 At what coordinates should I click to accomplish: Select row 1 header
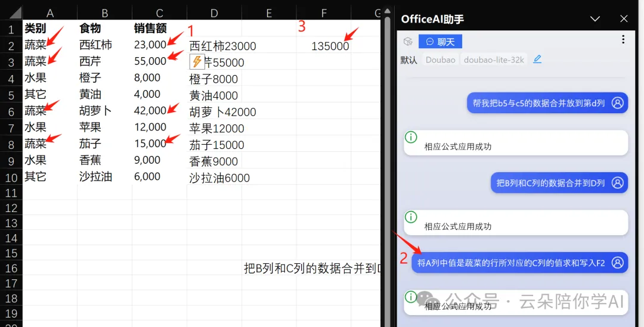click(x=11, y=29)
